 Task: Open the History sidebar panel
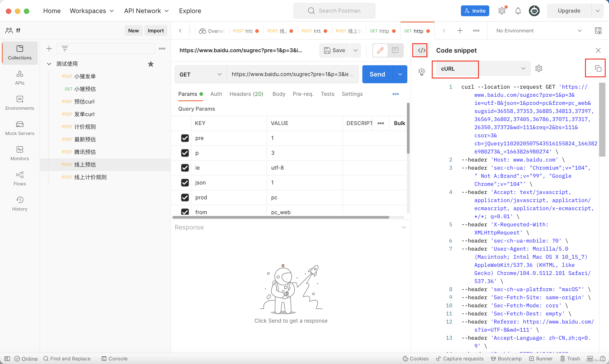[20, 204]
